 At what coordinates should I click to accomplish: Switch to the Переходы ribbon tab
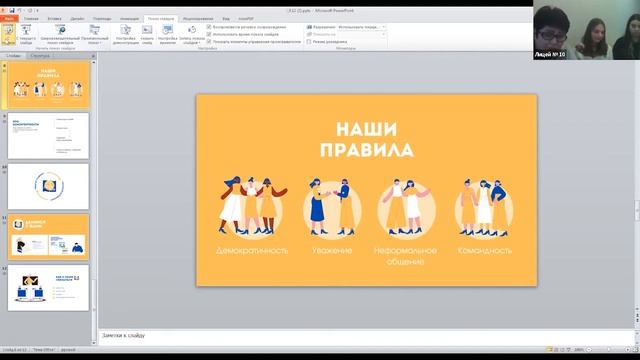pos(102,19)
